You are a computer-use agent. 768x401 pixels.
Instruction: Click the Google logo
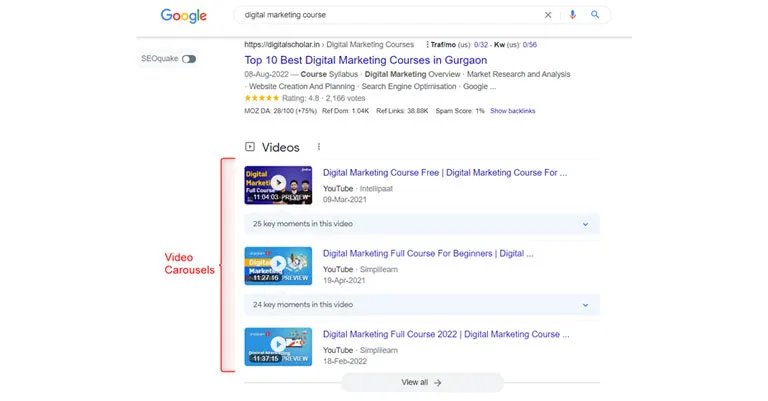184,16
